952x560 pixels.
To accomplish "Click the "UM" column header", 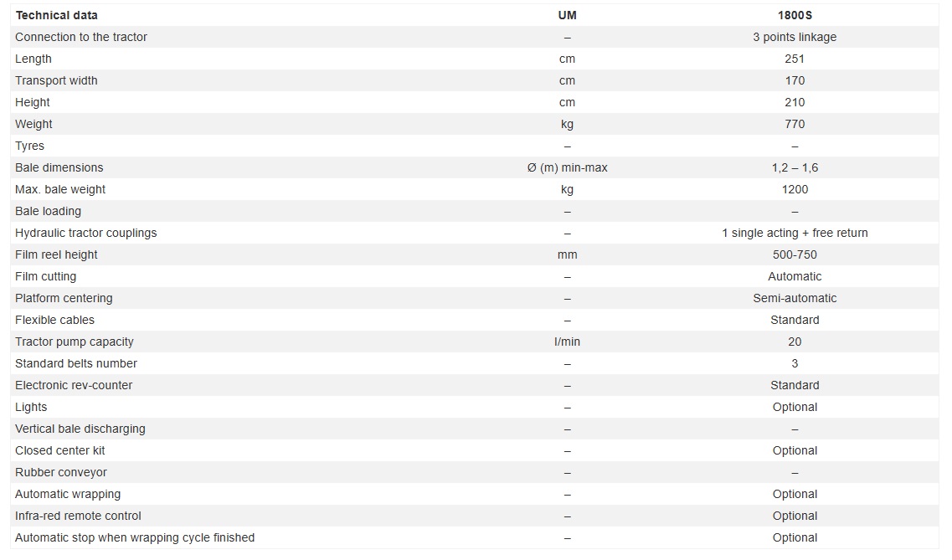I will coord(567,15).
